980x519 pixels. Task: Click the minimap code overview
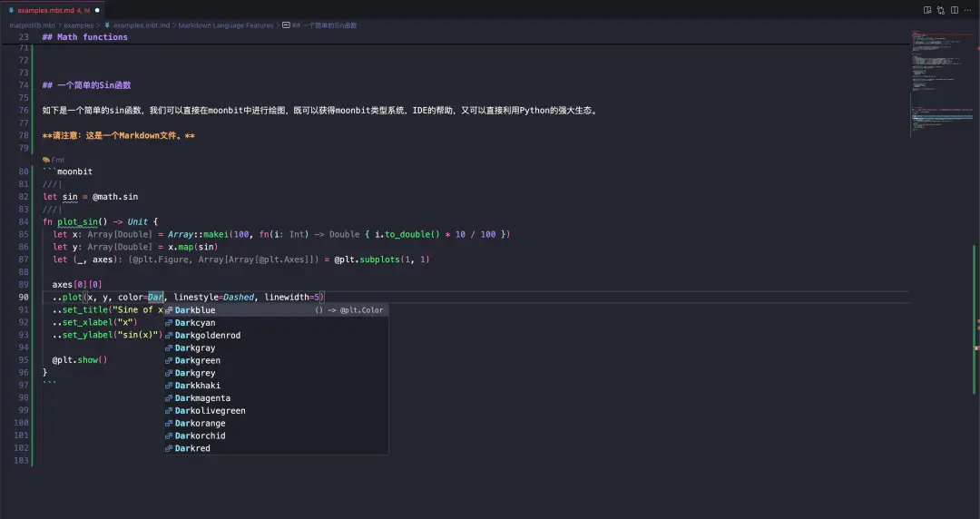click(942, 82)
